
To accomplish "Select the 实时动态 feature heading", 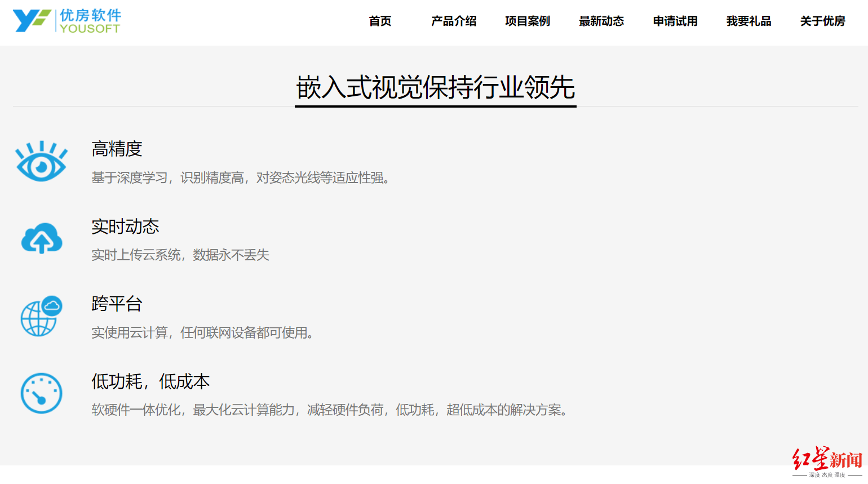I will click(125, 227).
